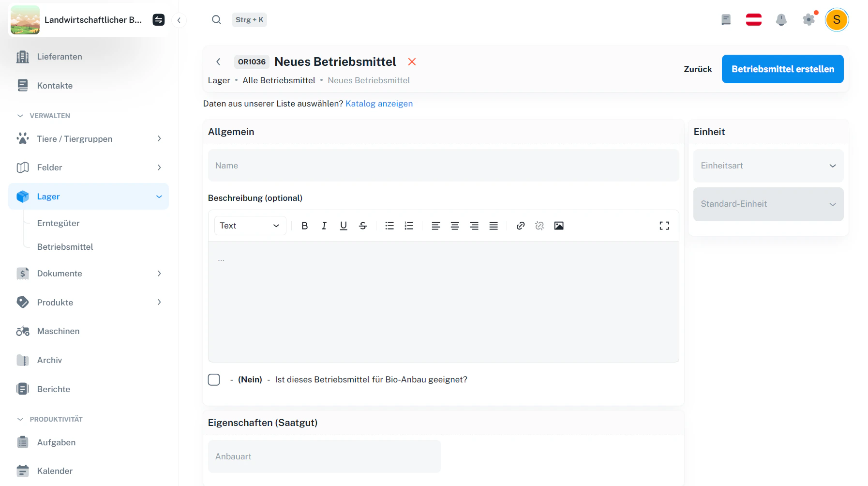
Task: Toggle strikethrough formatting
Action: (x=363, y=226)
